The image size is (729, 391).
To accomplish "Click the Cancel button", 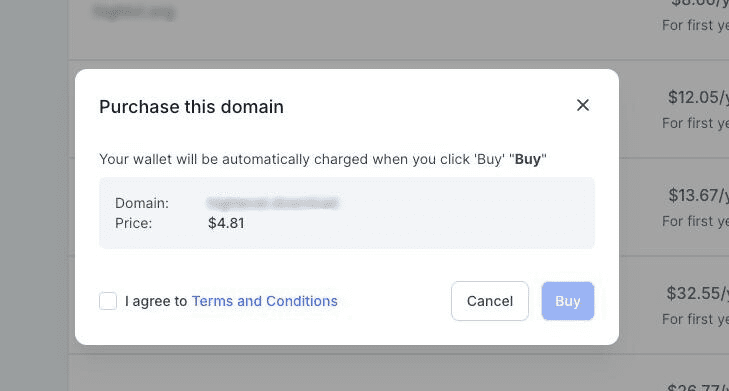I will pyautogui.click(x=490, y=301).
